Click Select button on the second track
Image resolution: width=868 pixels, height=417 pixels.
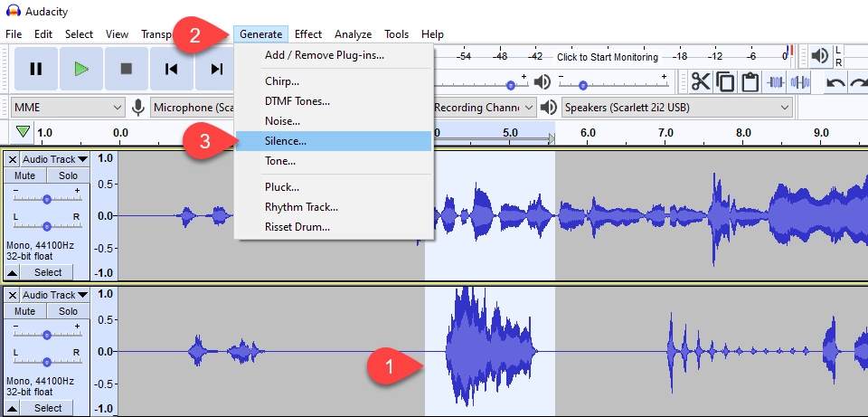tap(48, 408)
